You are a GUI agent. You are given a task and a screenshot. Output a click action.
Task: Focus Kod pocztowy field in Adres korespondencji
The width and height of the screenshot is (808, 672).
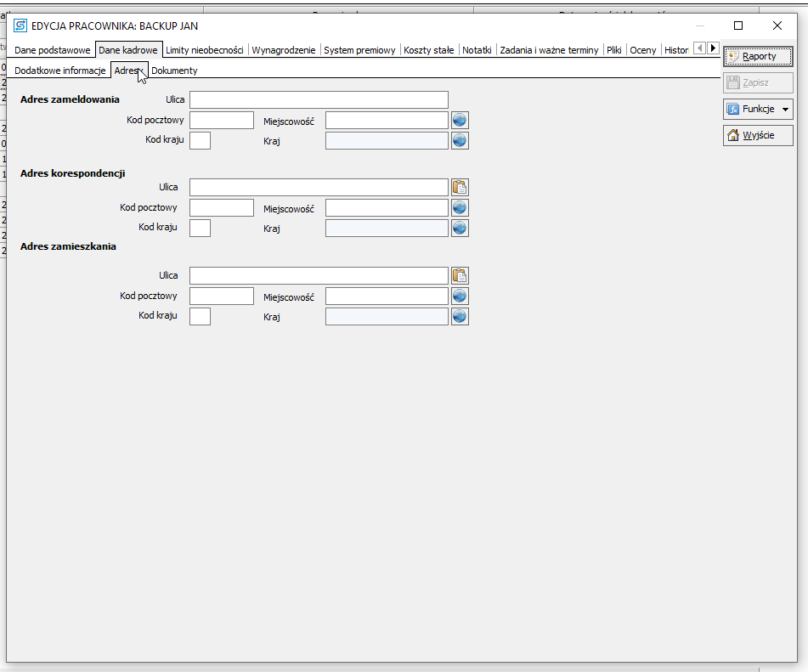(222, 208)
